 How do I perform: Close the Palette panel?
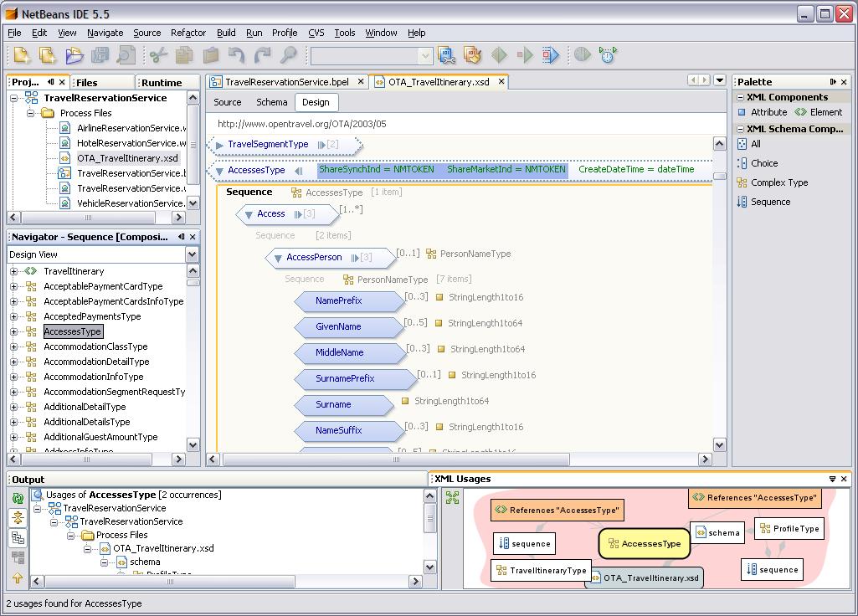[x=844, y=82]
